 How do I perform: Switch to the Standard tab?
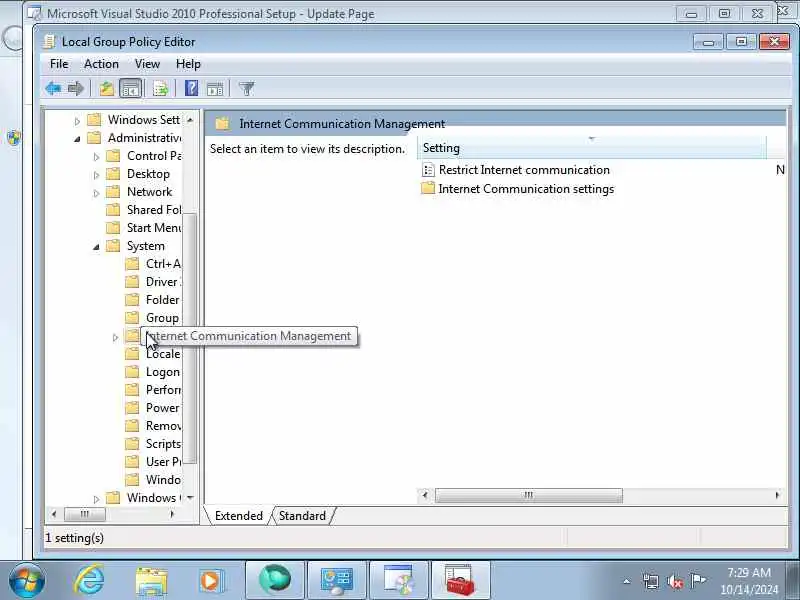click(302, 516)
